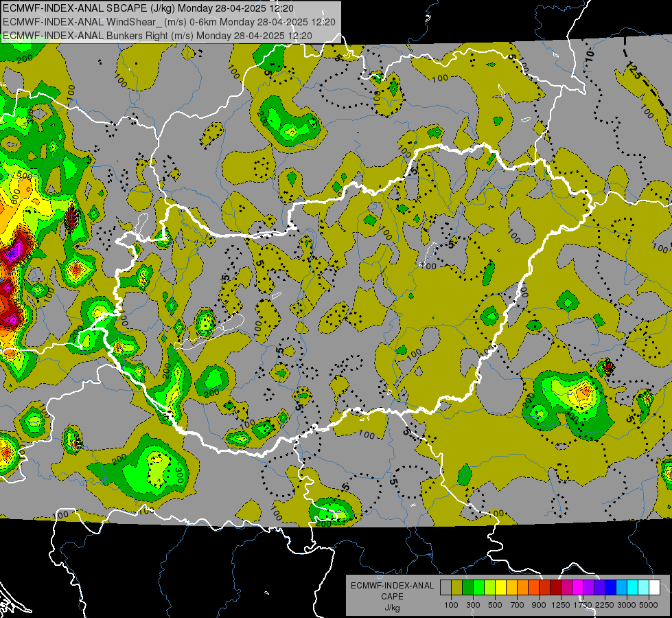Click the CAPE label in the legend

coord(392,596)
